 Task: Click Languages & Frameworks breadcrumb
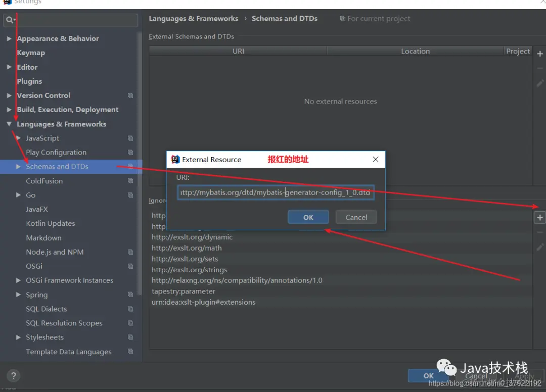click(x=194, y=18)
